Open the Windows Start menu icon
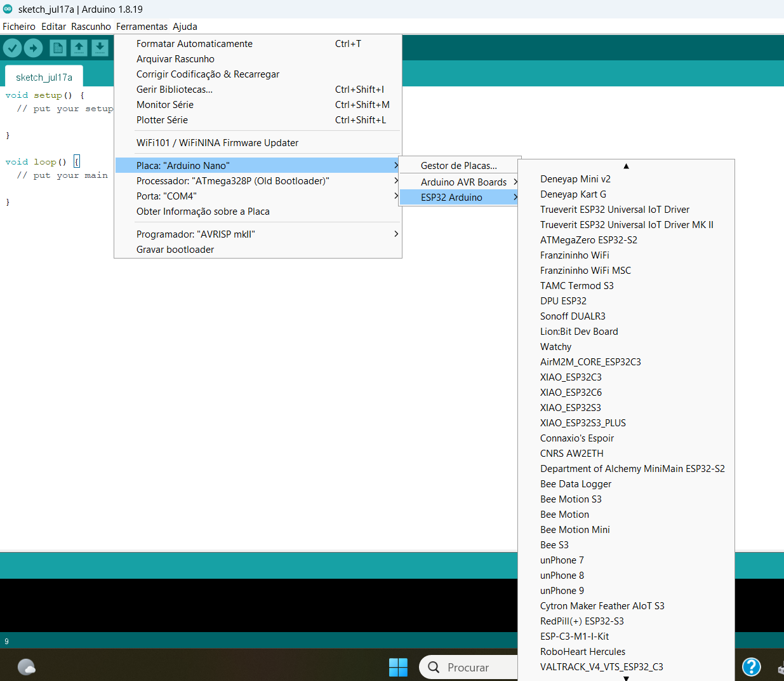 pos(398,667)
